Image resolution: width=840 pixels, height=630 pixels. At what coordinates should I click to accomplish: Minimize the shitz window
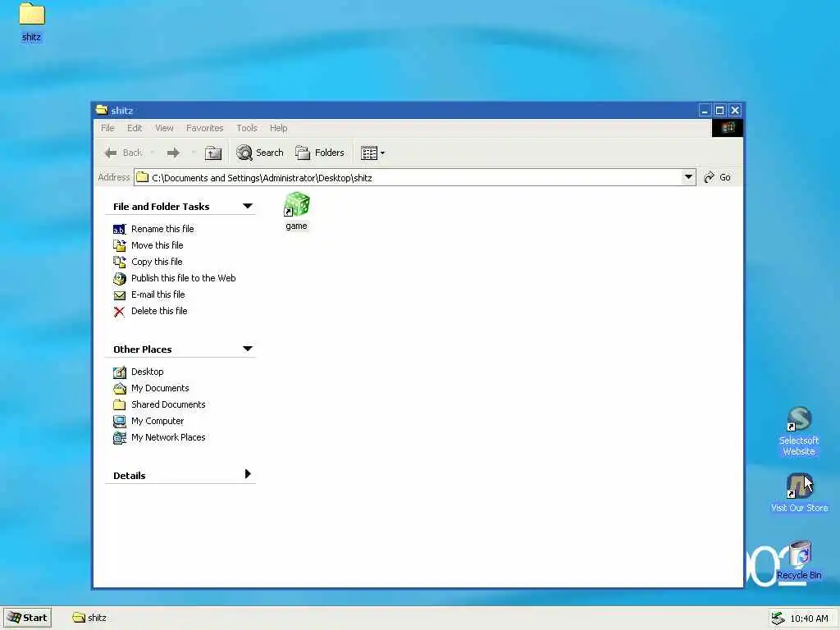click(x=705, y=111)
